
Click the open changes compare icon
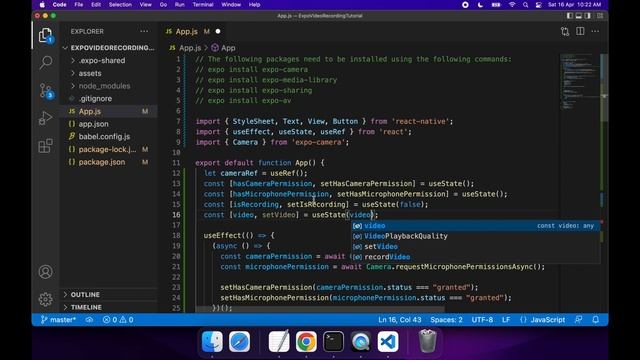tap(565, 31)
